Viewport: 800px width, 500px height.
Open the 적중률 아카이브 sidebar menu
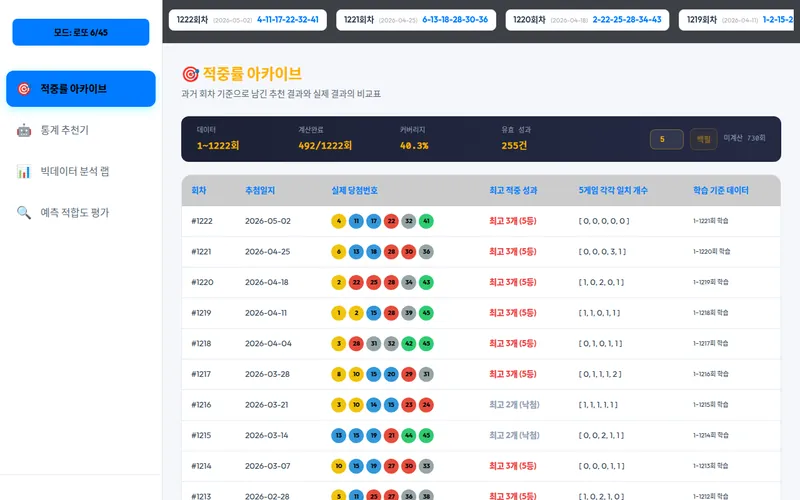tap(81, 89)
